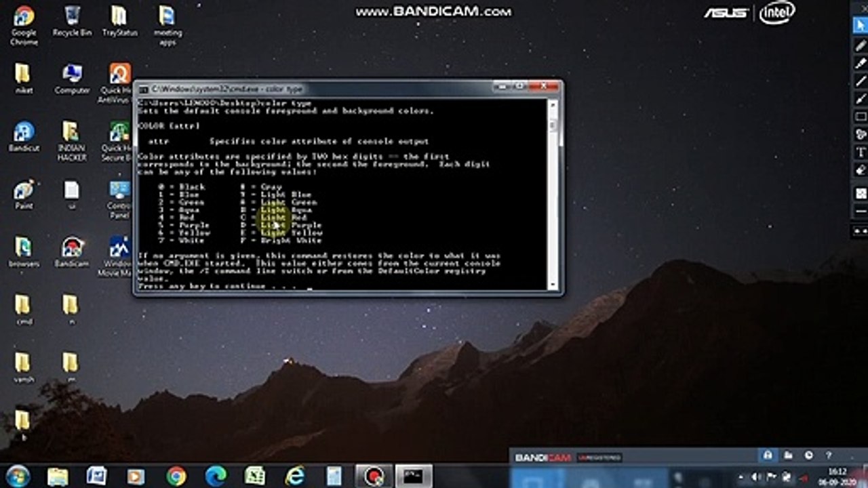Select the eraser tool in drawing toolbar

click(861, 169)
